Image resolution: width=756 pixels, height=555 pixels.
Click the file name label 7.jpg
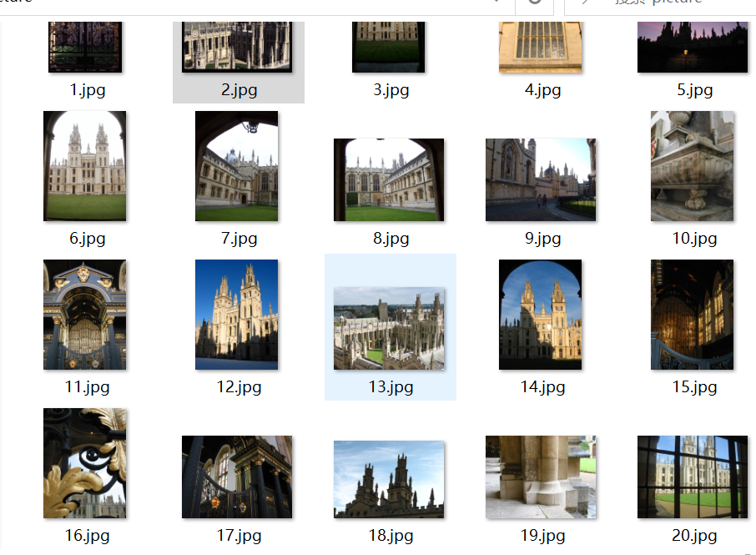[239, 238]
